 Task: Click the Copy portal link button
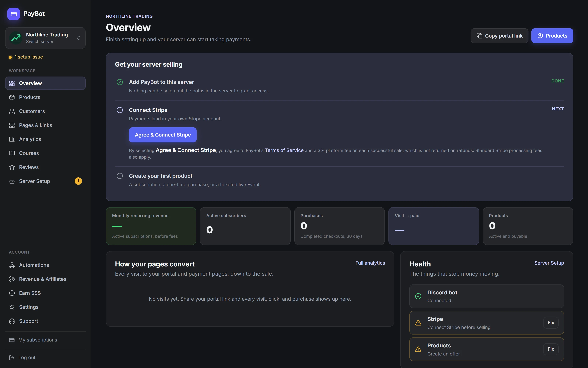[x=500, y=36]
